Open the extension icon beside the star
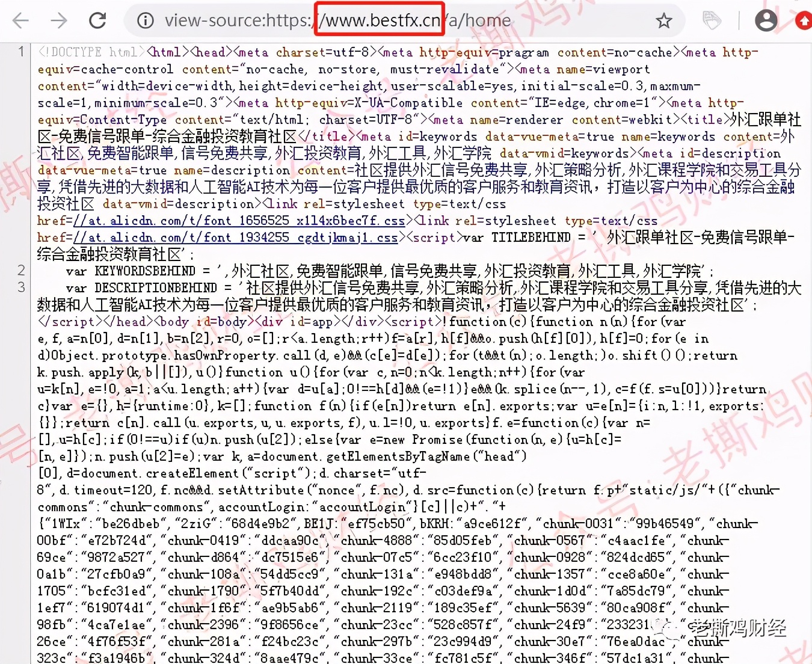The image size is (812, 664). tap(712, 20)
